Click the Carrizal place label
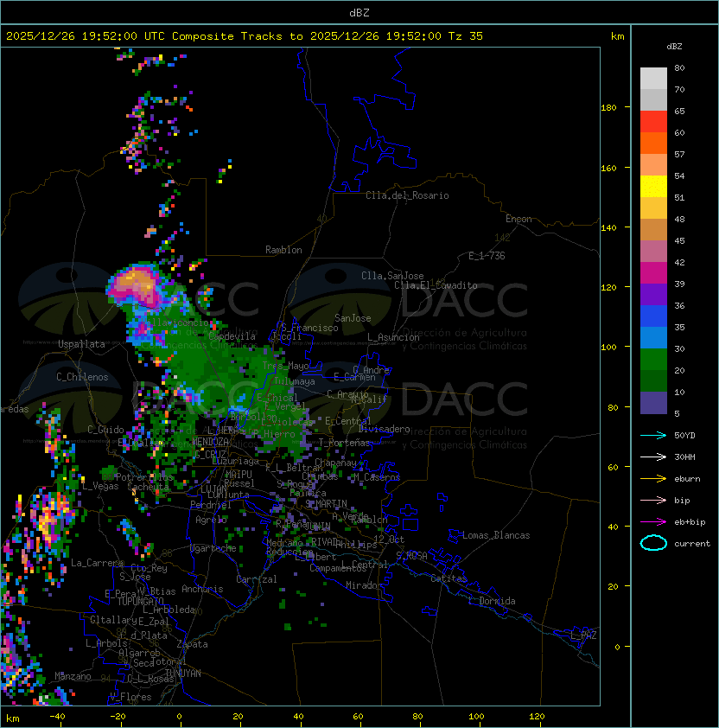The height and width of the screenshot is (728, 719). [256, 579]
